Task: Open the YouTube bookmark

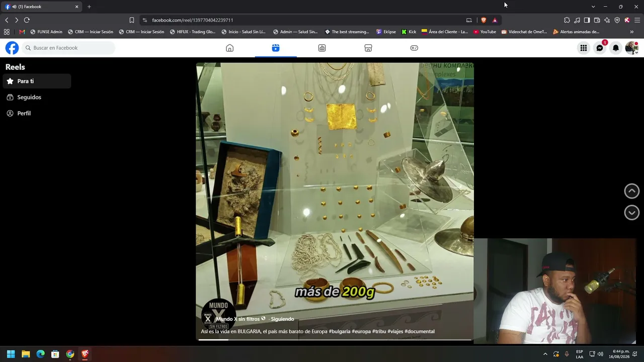Action: click(485, 32)
